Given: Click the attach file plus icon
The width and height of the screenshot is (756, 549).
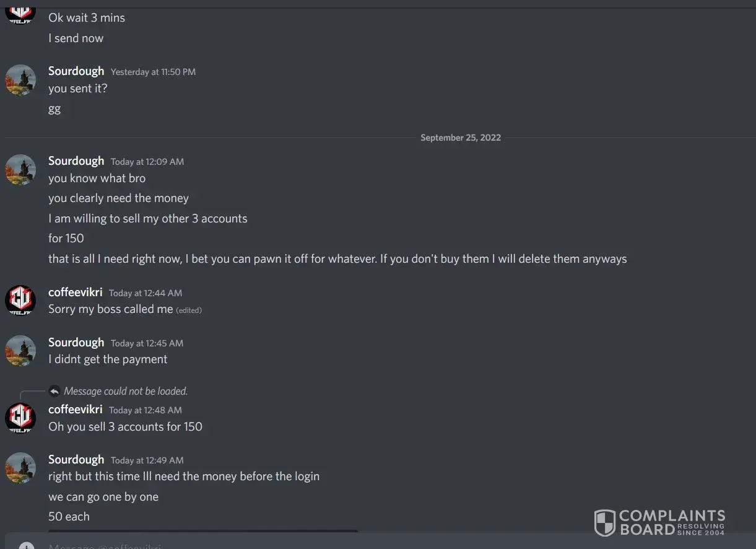Looking at the screenshot, I should pyautogui.click(x=26, y=546).
